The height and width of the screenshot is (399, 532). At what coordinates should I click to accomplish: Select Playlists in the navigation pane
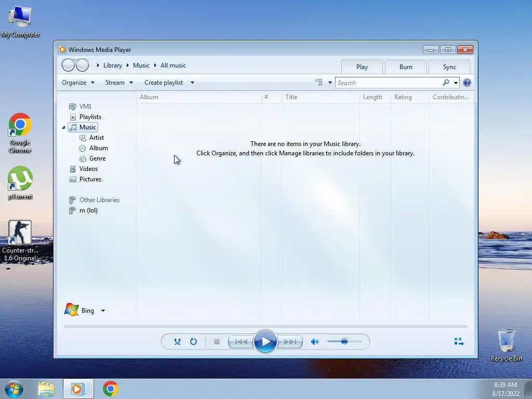click(86, 117)
